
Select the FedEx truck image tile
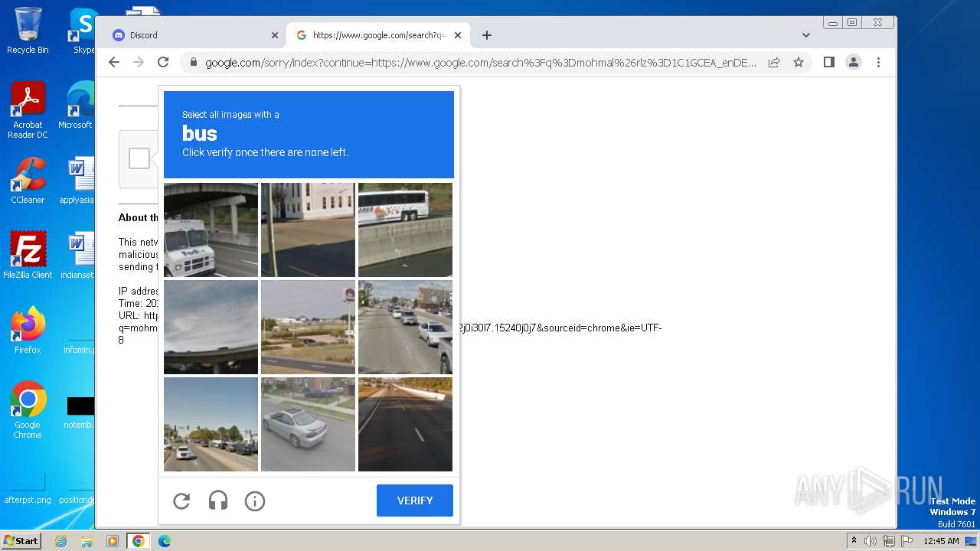[211, 230]
